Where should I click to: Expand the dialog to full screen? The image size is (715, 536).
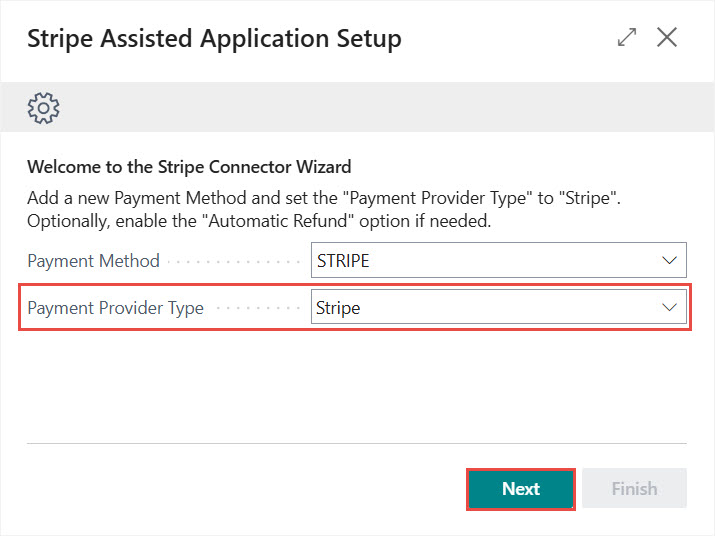tap(627, 38)
